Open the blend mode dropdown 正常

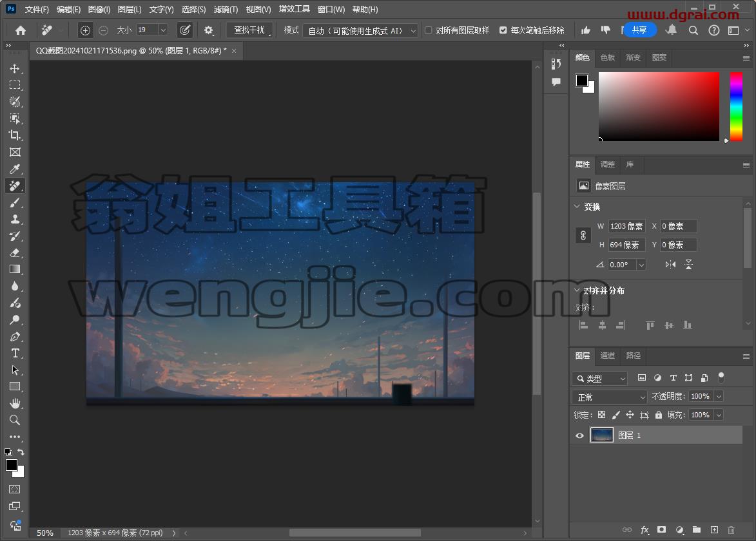[x=610, y=397]
